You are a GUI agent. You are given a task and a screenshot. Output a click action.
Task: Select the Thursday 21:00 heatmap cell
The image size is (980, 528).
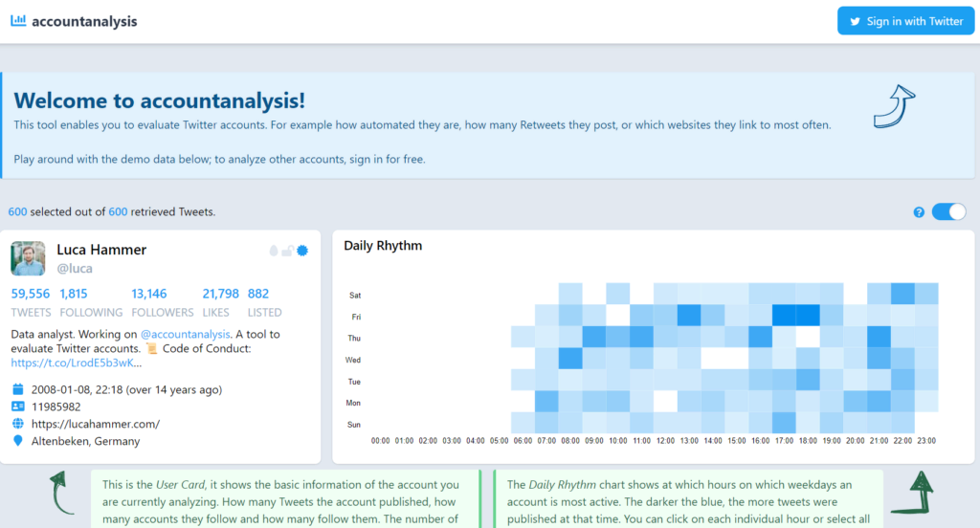click(x=879, y=337)
